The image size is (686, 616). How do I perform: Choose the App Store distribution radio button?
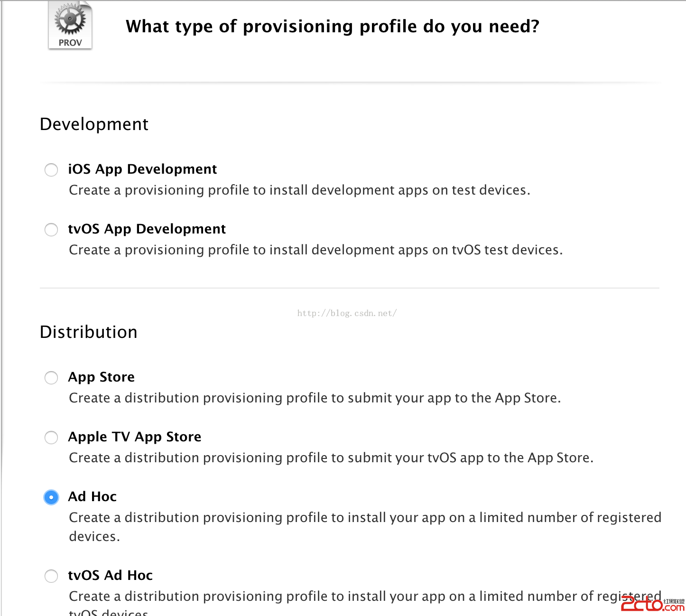[x=51, y=378]
